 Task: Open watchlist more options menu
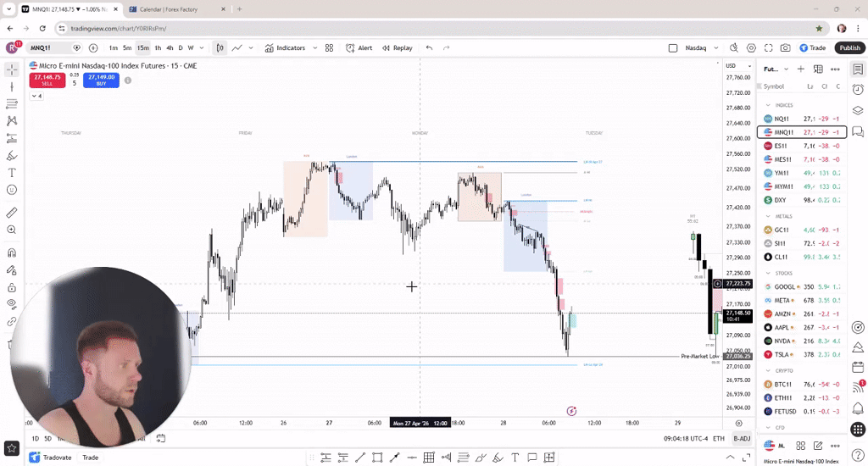tap(835, 69)
